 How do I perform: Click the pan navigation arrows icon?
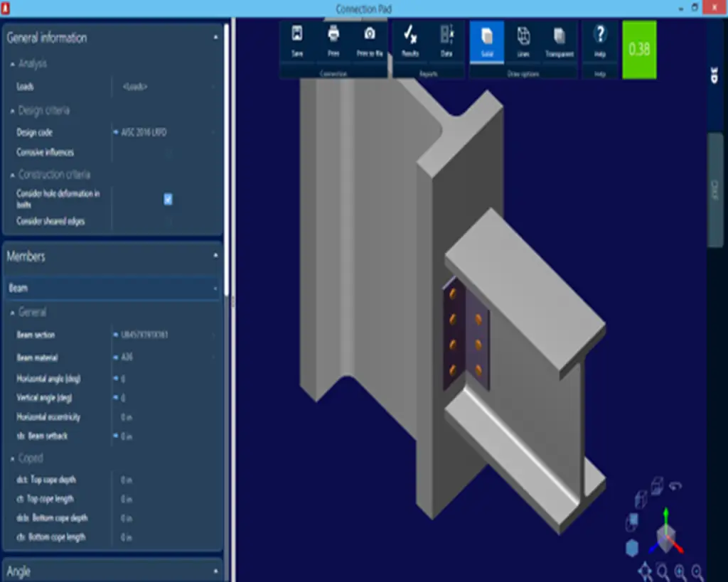[x=645, y=571]
